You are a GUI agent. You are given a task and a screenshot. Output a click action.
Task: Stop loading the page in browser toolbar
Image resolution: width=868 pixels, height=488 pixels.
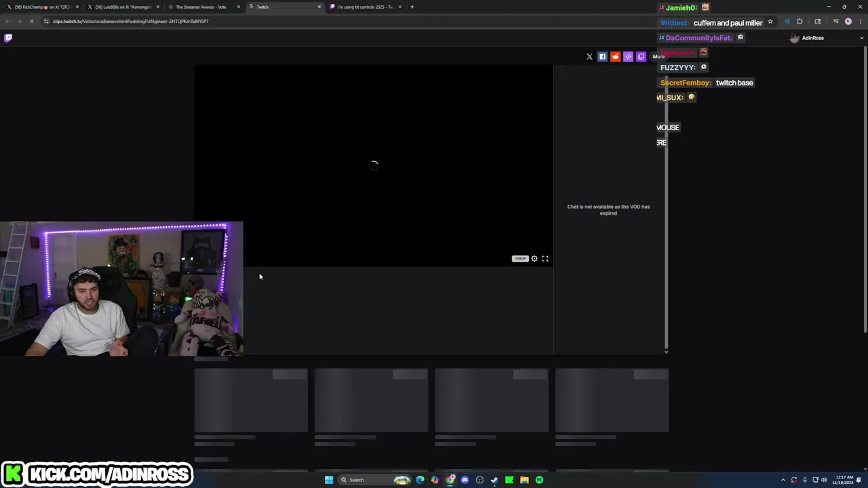coord(32,22)
